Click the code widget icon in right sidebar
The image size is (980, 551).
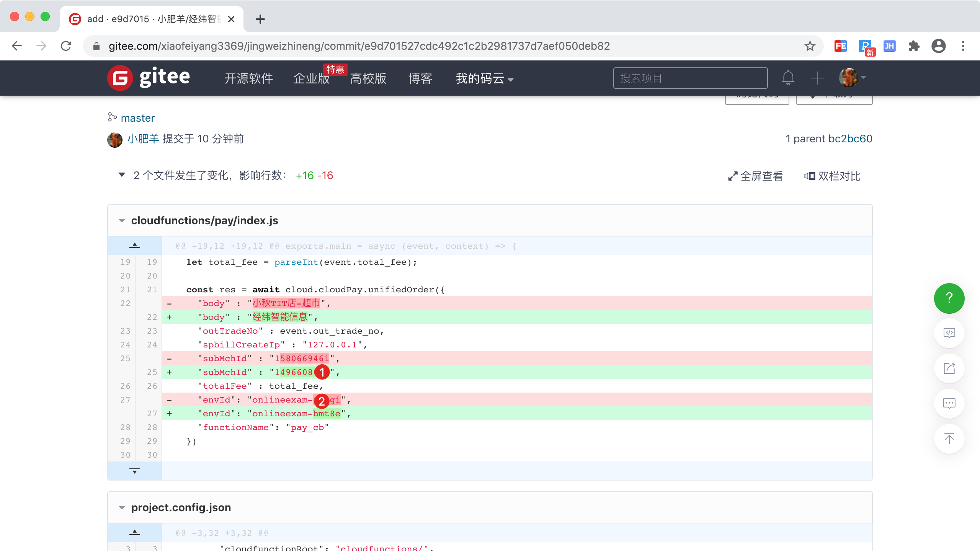point(949,333)
